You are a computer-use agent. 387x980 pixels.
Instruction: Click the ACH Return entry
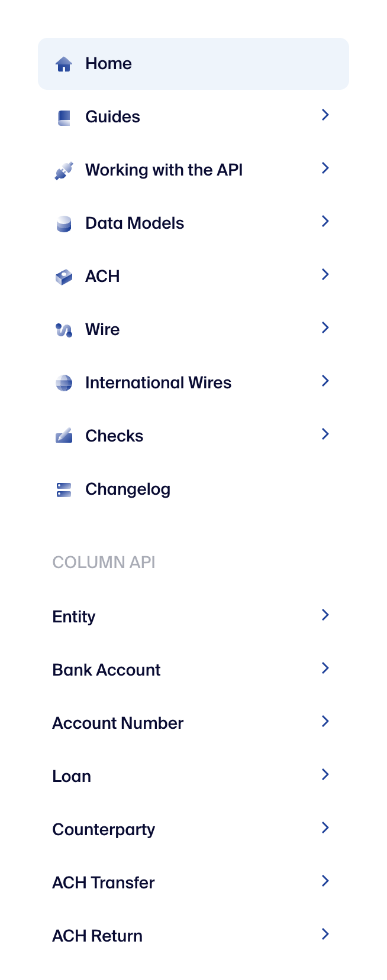[97, 936]
